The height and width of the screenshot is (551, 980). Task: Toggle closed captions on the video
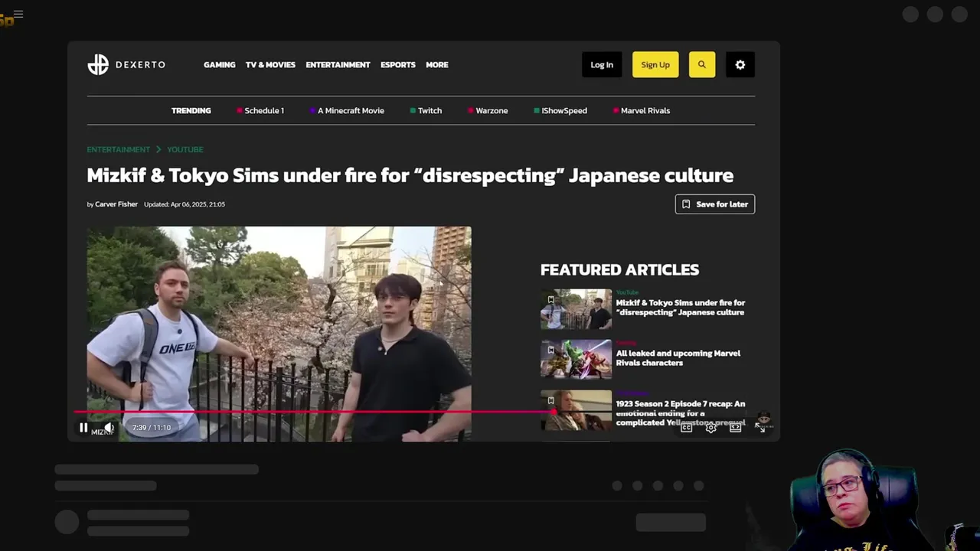[x=687, y=428]
